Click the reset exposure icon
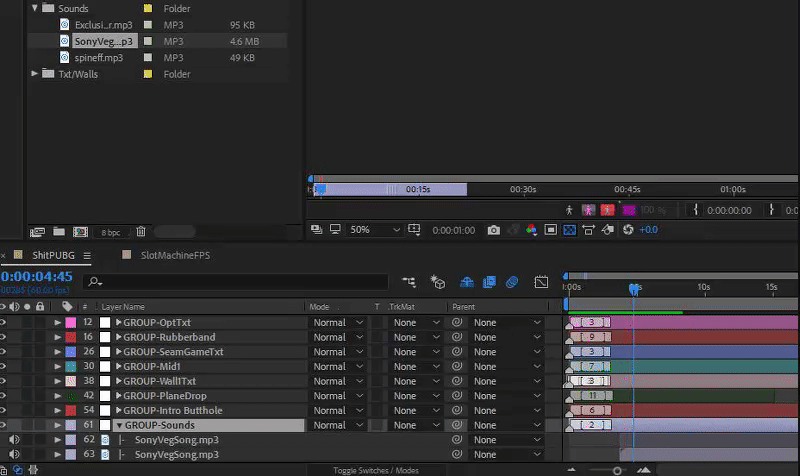Image resolution: width=800 pixels, height=476 pixels. click(628, 230)
